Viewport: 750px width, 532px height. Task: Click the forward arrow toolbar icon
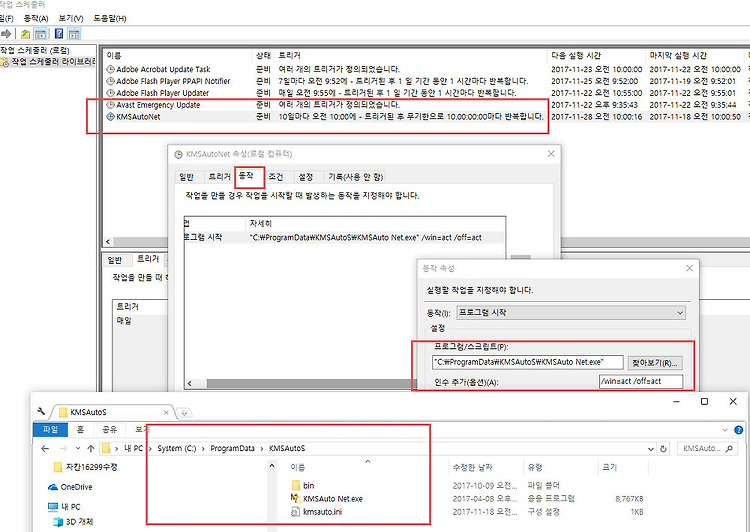coord(6,34)
